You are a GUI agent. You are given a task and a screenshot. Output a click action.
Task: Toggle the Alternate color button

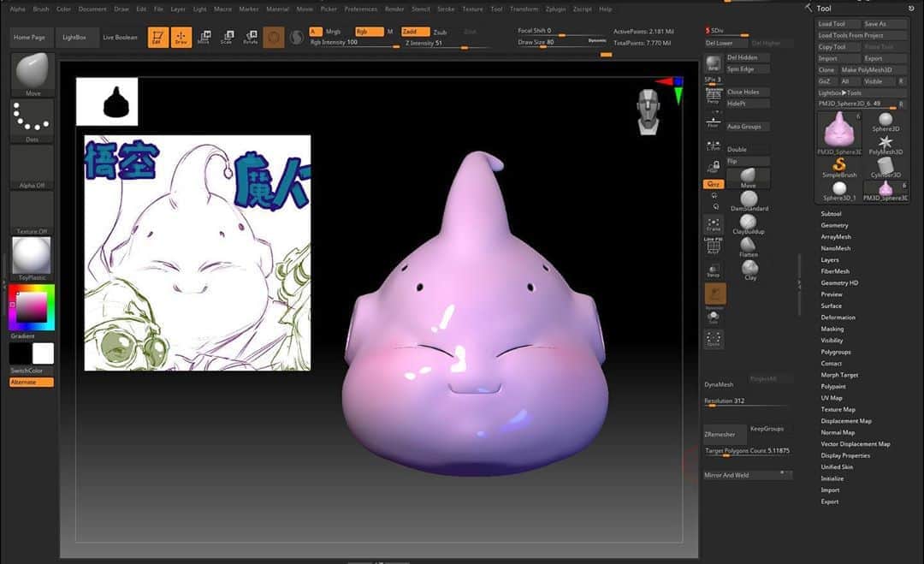click(x=32, y=382)
